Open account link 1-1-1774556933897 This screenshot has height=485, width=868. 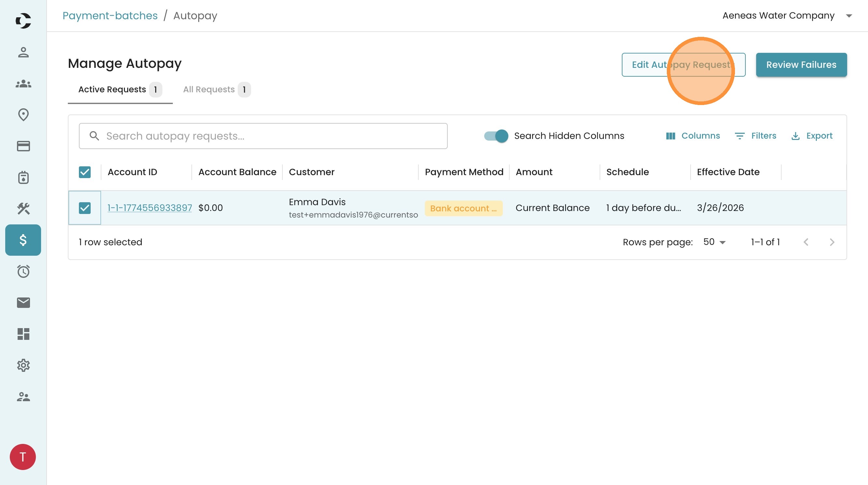click(150, 208)
